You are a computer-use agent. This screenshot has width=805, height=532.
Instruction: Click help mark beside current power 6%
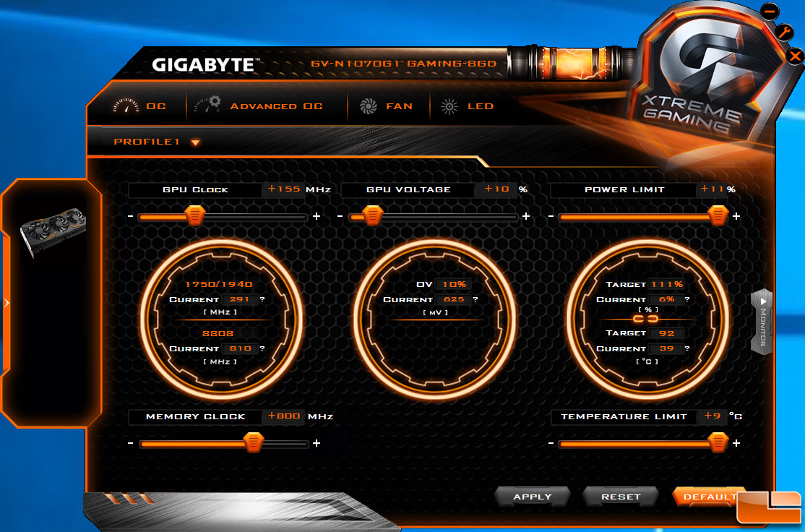(x=687, y=299)
